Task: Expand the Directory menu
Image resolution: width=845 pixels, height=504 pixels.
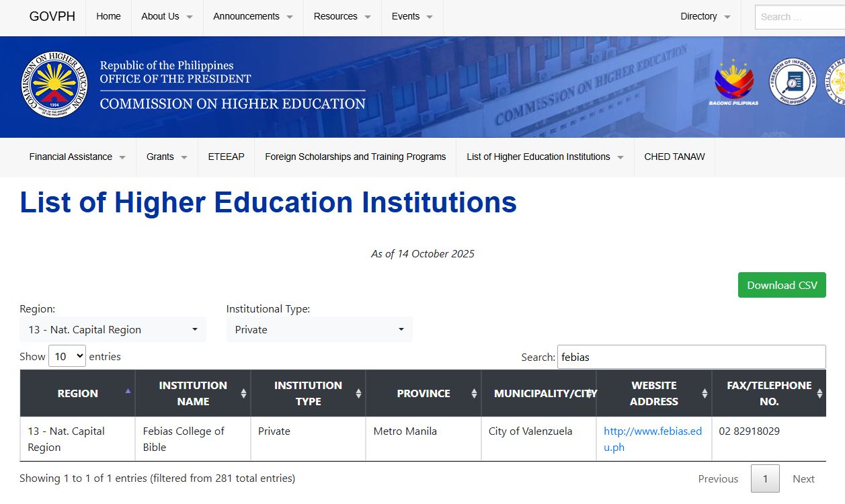Action: click(x=705, y=16)
